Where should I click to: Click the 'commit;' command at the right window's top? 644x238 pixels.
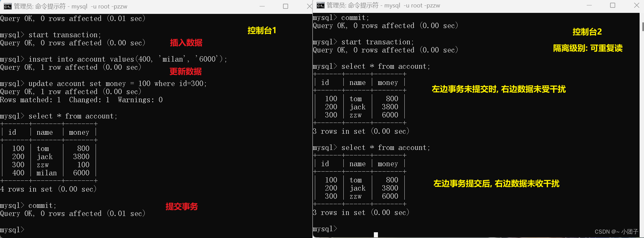(x=355, y=18)
